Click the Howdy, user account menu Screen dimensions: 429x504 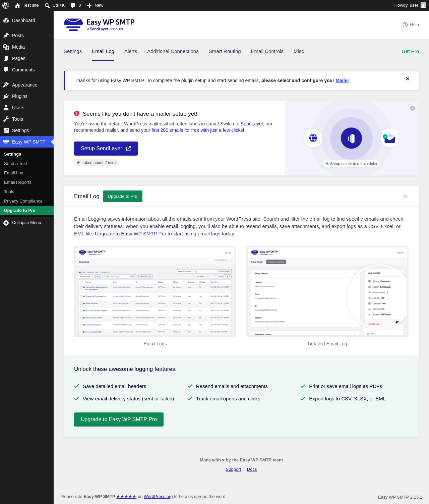(x=410, y=5)
